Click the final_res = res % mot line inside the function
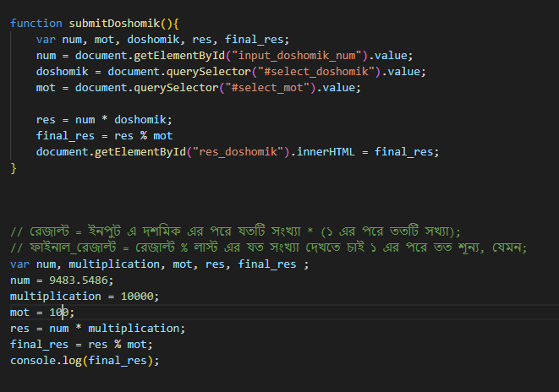The image size is (559, 392). pyautogui.click(x=104, y=136)
